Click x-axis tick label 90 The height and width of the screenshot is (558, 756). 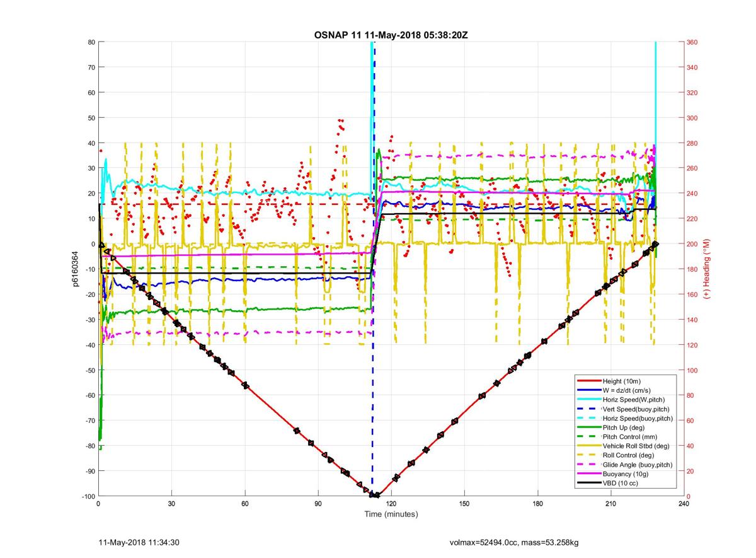[x=318, y=504]
